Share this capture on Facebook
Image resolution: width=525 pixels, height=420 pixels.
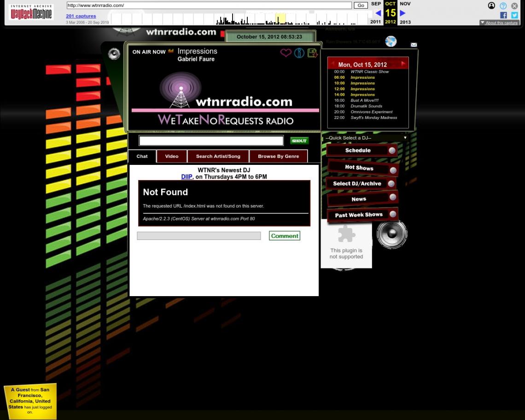pos(503,15)
